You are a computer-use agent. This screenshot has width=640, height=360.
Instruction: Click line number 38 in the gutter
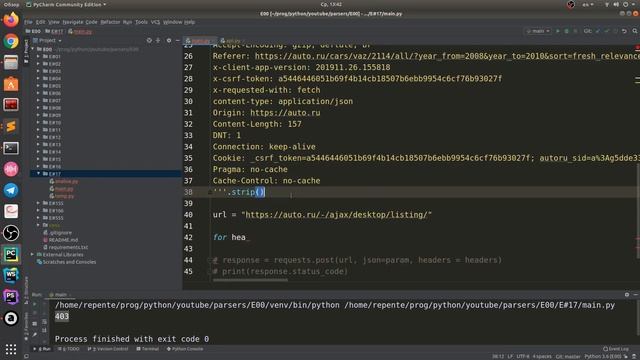[x=188, y=192]
